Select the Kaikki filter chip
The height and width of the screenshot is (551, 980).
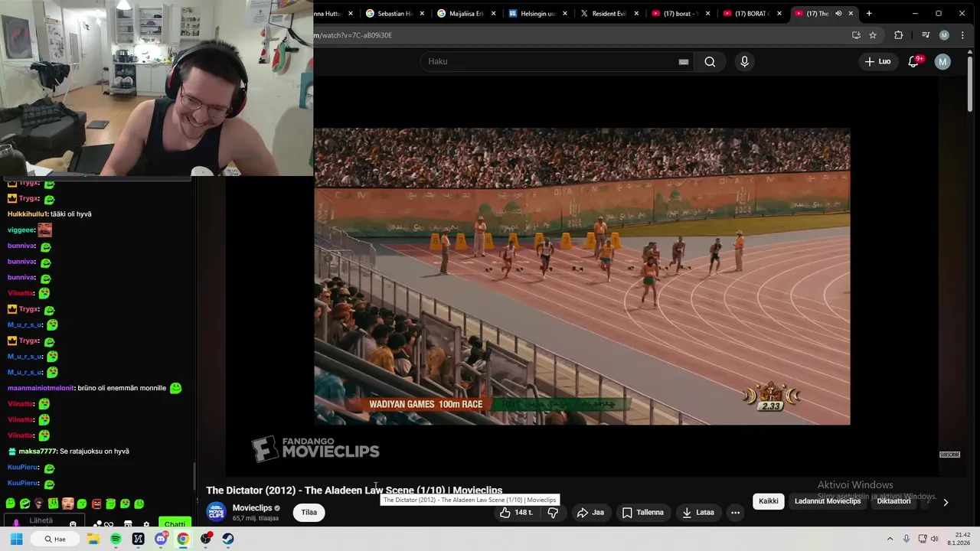tap(768, 501)
